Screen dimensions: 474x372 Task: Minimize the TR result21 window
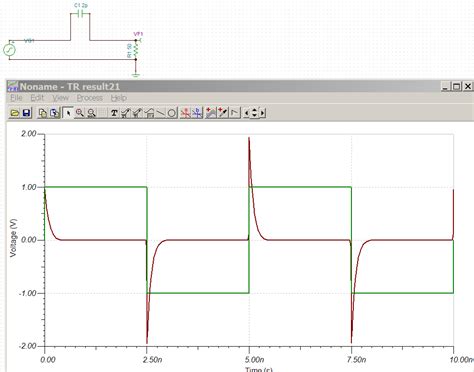[445, 86]
